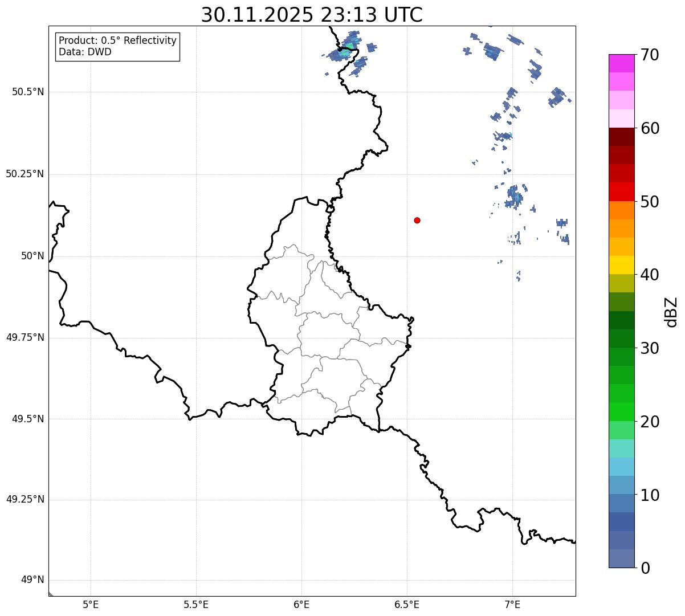The width and height of the screenshot is (685, 616).
Task: Click the 'dBZ' colorbar axis label
Action: pos(671,312)
